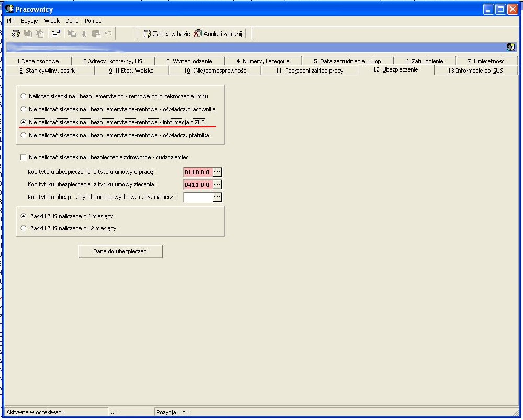The image size is (523, 420).
Task: Click the scissors cut icon
Action: click(84, 33)
